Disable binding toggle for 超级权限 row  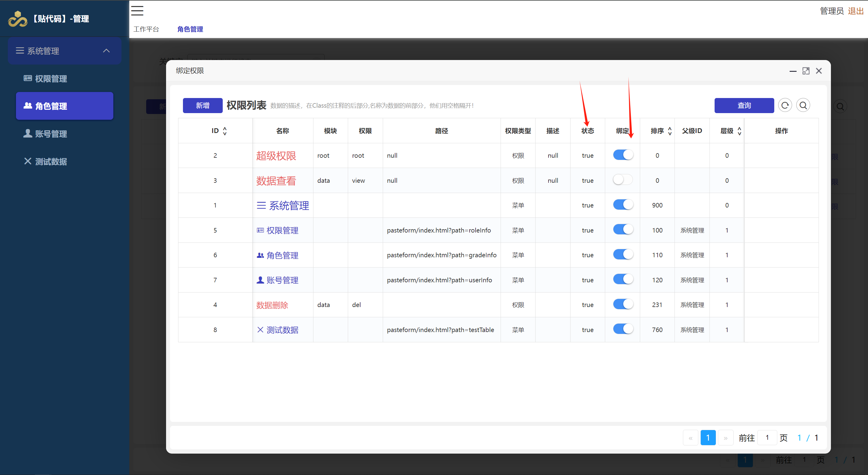coord(623,155)
